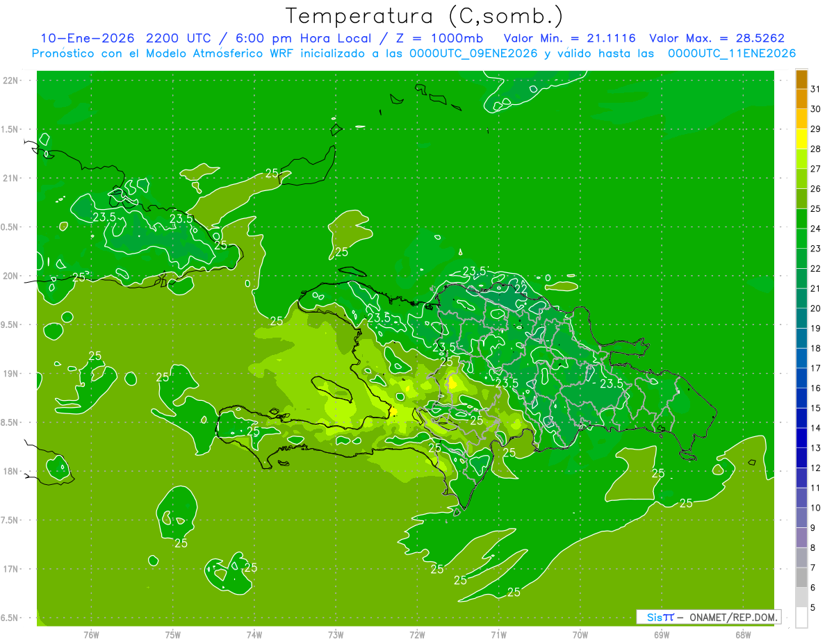Click legend scale value "8"

click(813, 547)
